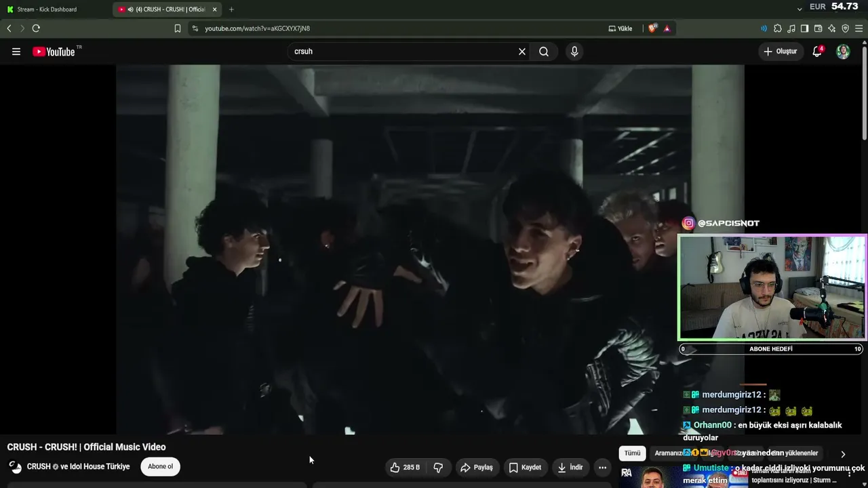Open the media control music note icon
868x488 pixels.
click(791, 28)
